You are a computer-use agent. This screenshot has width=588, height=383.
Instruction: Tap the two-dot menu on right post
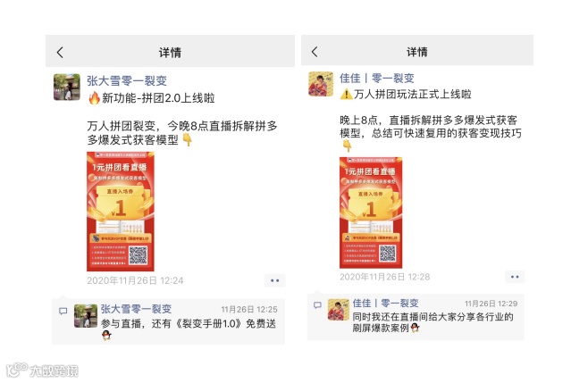coord(515,277)
